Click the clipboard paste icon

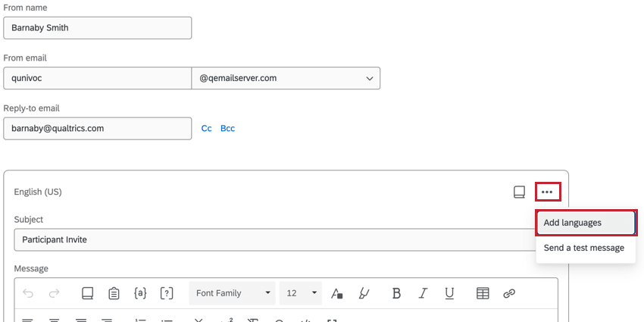(114, 293)
